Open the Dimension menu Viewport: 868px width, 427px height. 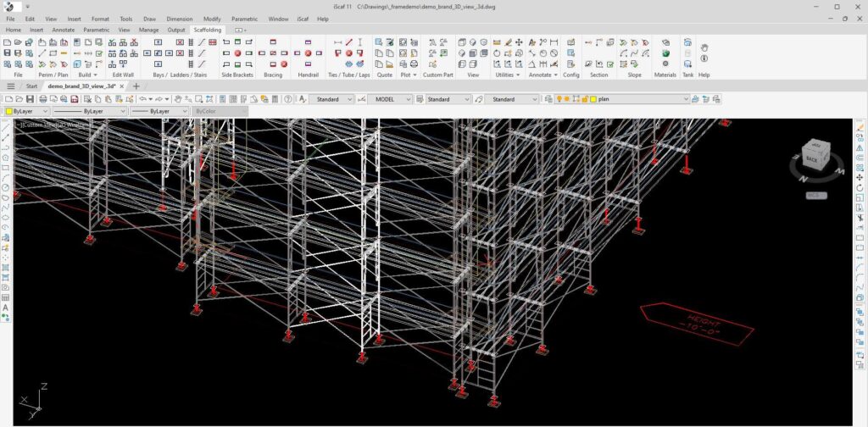[179, 19]
